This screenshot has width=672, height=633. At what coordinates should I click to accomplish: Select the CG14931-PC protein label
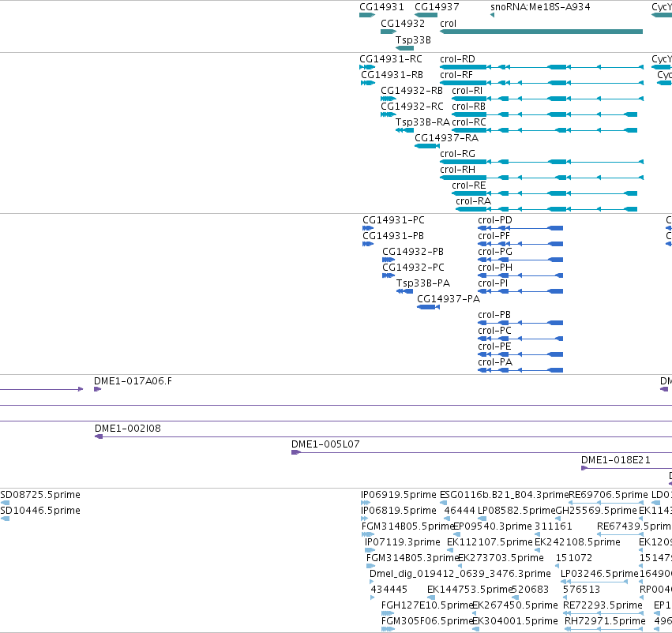(x=393, y=219)
